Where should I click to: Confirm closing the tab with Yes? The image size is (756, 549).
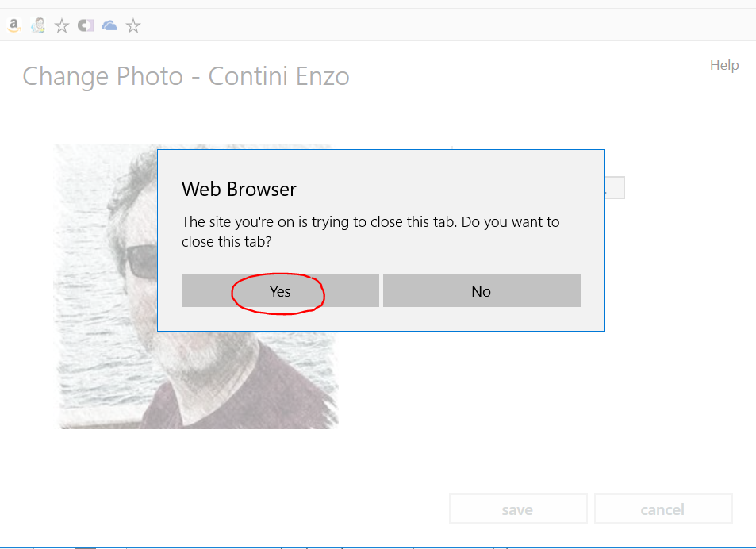280,291
